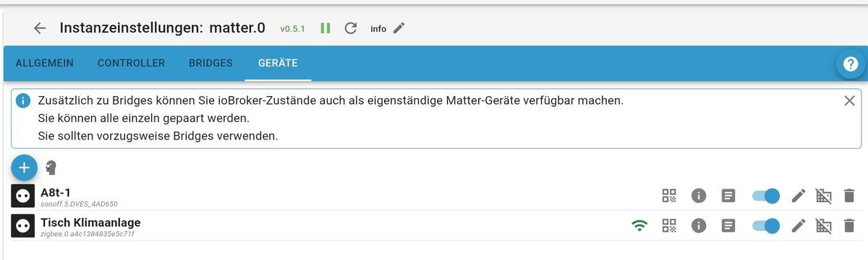Open the Controller tab
This screenshot has height=260, width=868.
coord(132,63)
